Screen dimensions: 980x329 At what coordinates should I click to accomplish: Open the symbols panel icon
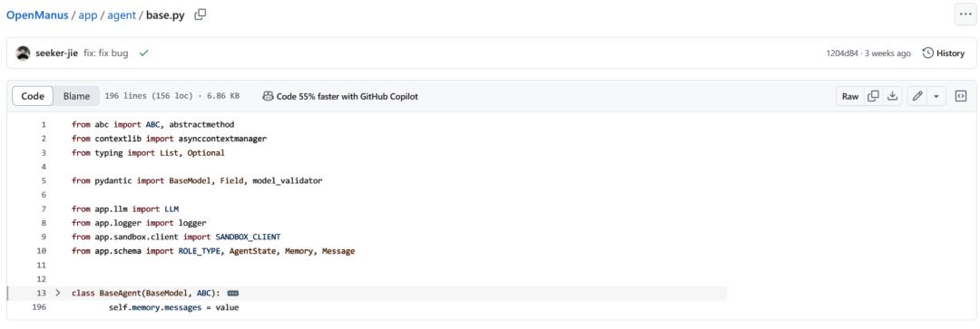pyautogui.click(x=961, y=96)
